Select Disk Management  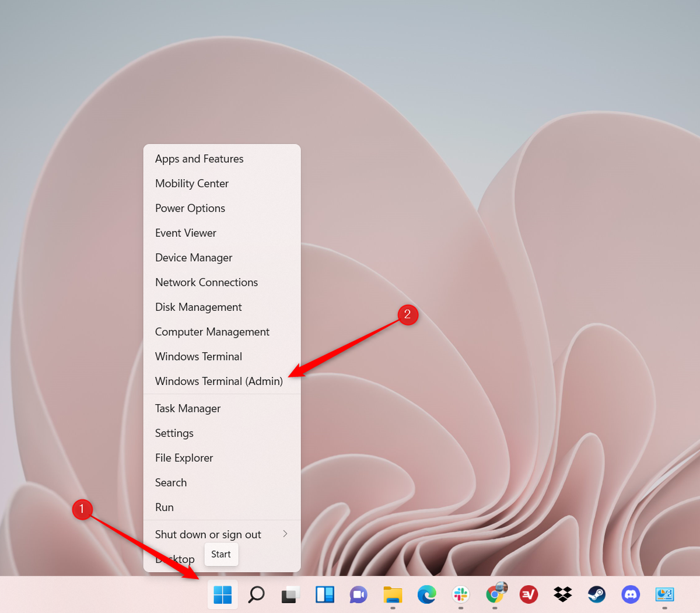coord(222,307)
